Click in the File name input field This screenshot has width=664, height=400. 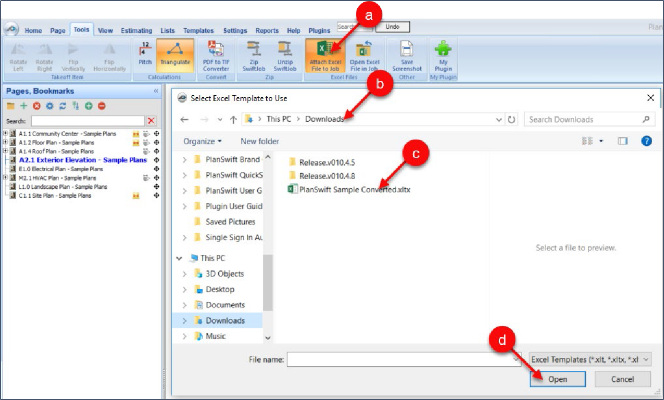pyautogui.click(x=404, y=359)
